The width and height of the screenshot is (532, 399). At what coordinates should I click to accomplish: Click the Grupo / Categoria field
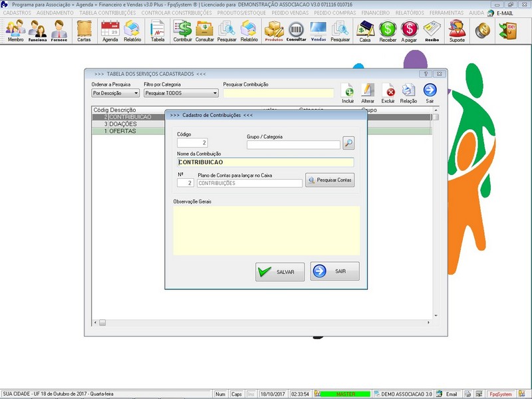293,145
